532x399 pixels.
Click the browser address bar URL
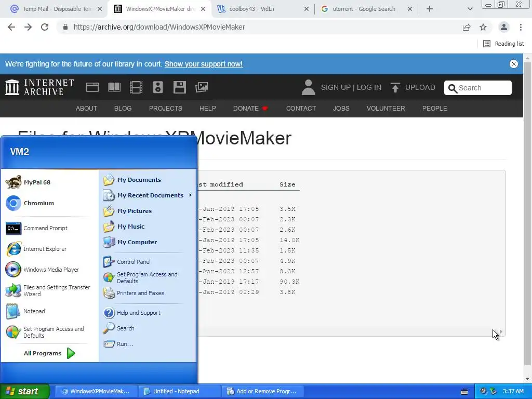point(159,27)
